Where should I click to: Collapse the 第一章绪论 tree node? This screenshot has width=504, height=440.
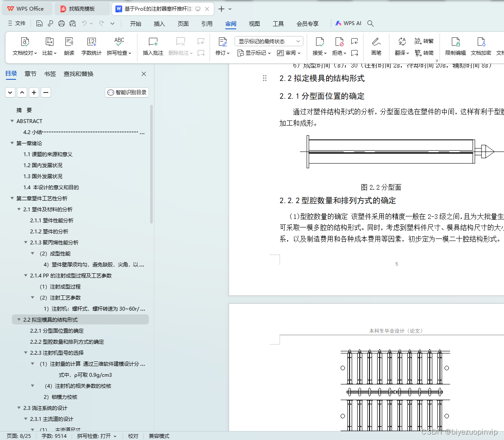[x=12, y=143]
